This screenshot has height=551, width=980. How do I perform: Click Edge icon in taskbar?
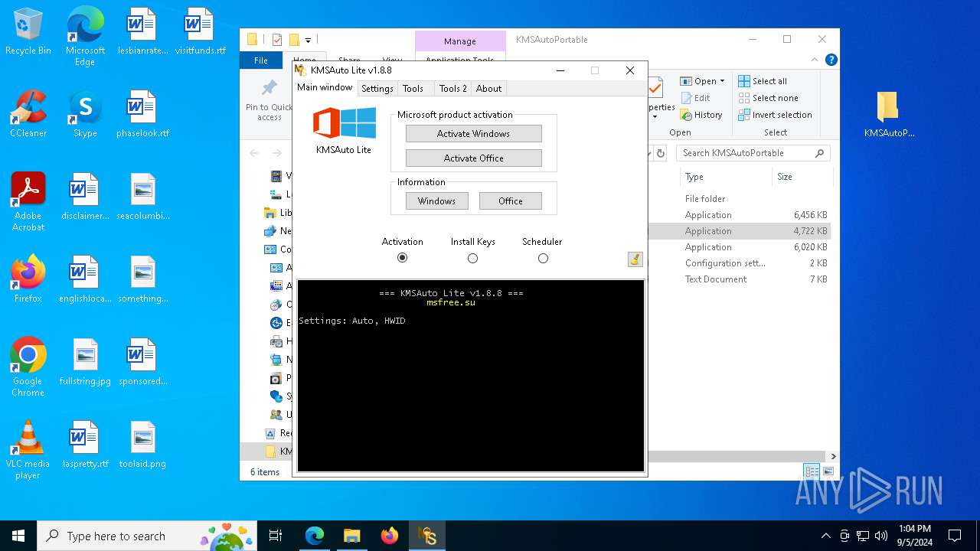315,536
